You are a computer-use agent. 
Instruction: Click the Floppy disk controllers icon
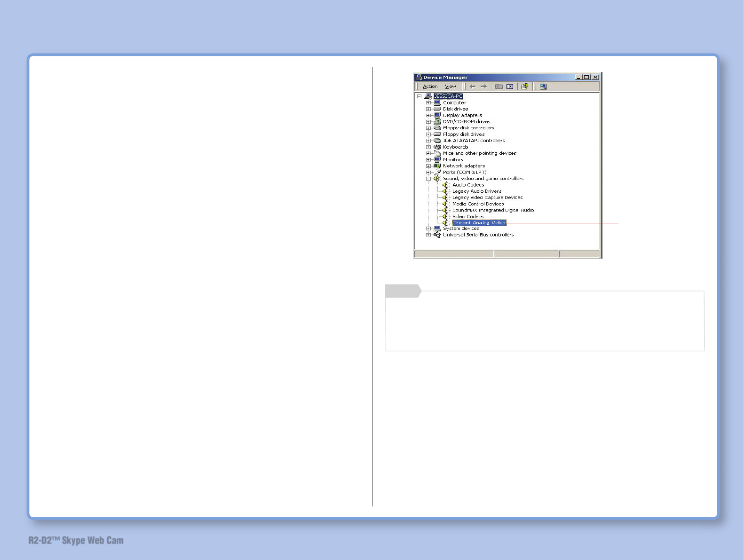[437, 128]
